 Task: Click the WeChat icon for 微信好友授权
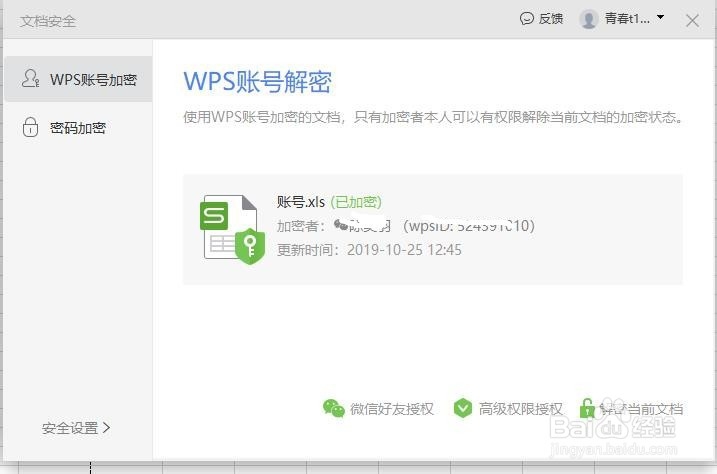click(334, 408)
